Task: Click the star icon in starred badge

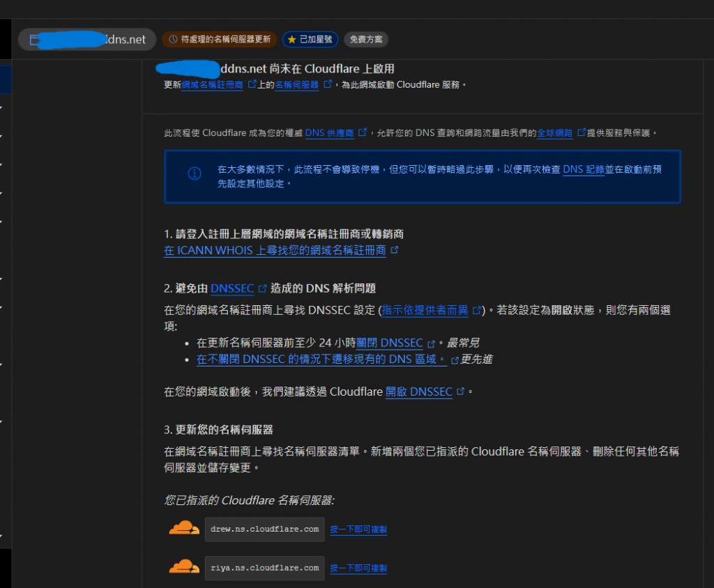Action: click(292, 40)
